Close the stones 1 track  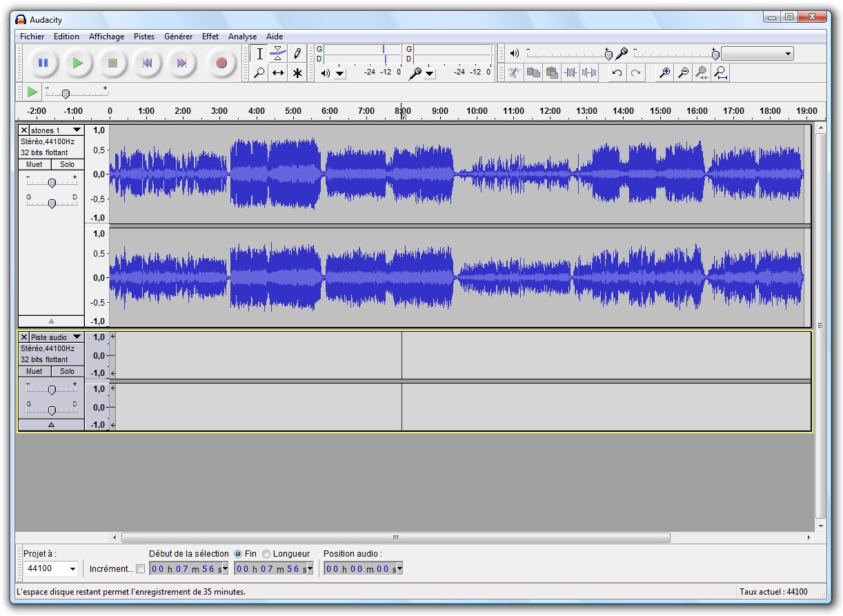click(x=24, y=130)
